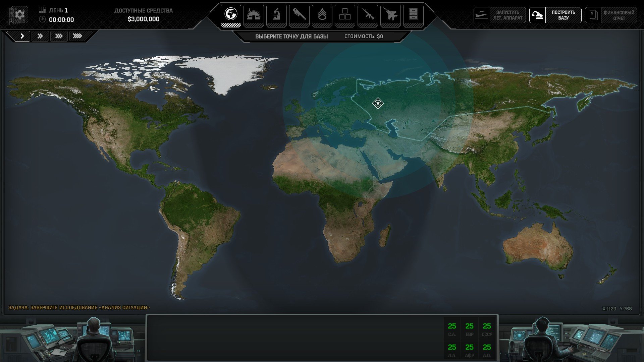
Task: Click the Выберите точку для базы prompt
Action: click(291, 36)
